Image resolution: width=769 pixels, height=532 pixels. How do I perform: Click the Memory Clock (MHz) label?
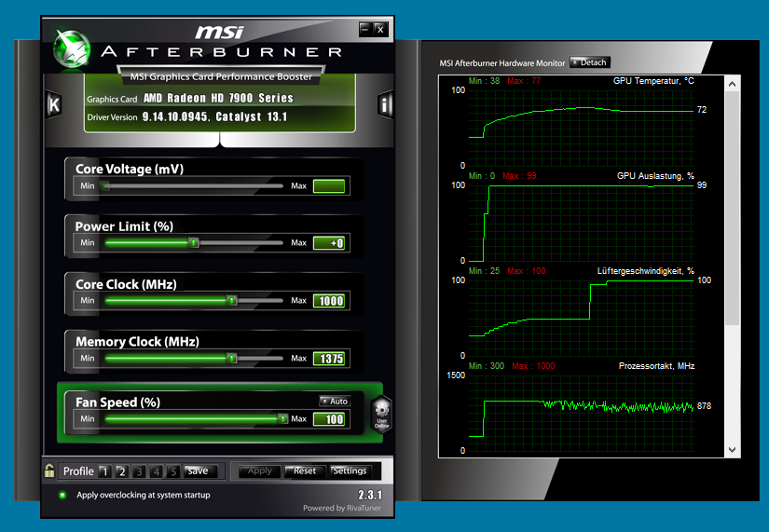(137, 342)
